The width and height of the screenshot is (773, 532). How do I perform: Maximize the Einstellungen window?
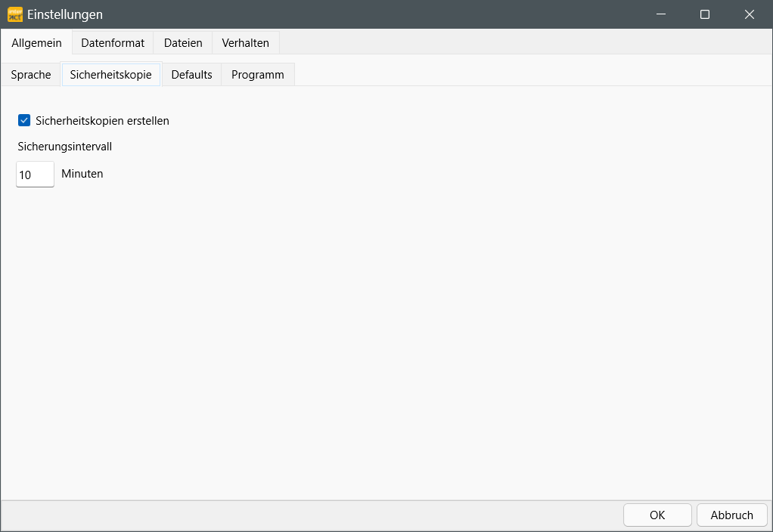click(x=705, y=14)
